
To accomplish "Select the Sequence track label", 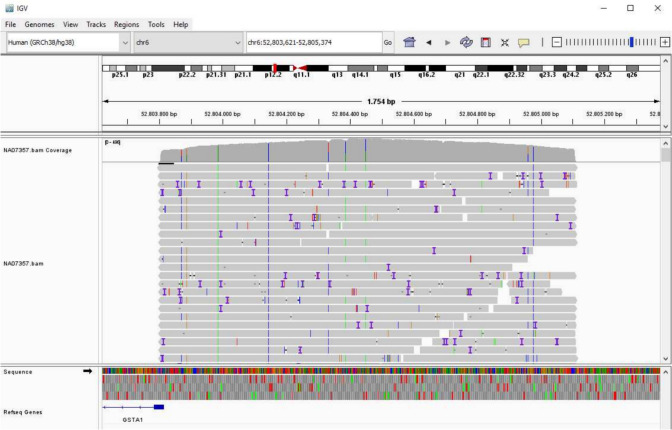I will coord(18,372).
